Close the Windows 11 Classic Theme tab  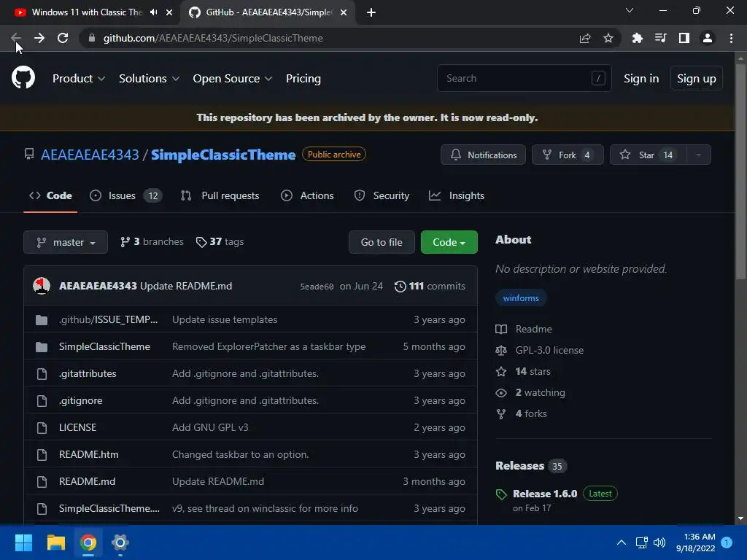pyautogui.click(x=169, y=12)
